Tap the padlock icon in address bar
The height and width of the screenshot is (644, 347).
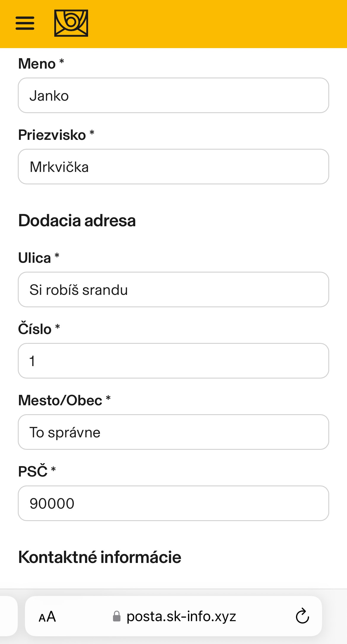click(x=117, y=616)
